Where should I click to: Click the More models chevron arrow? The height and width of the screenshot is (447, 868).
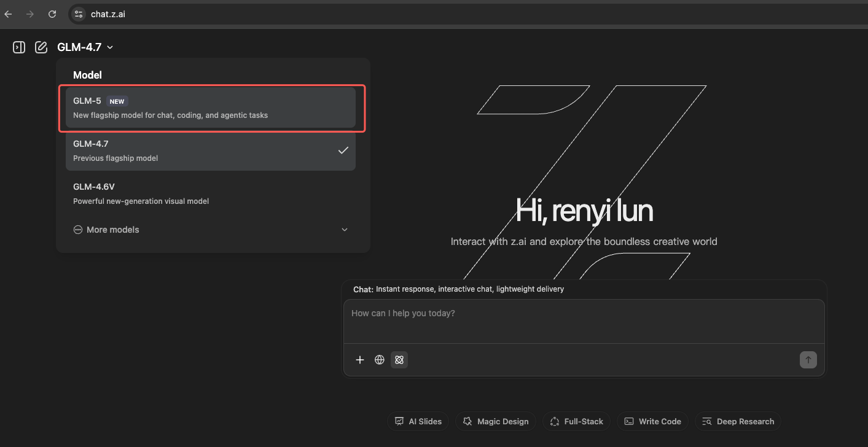click(345, 230)
